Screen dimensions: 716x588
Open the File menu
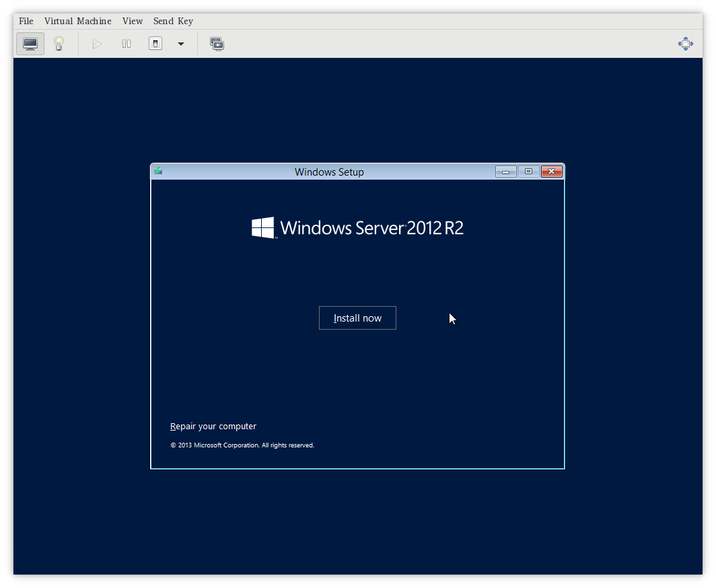(x=26, y=21)
